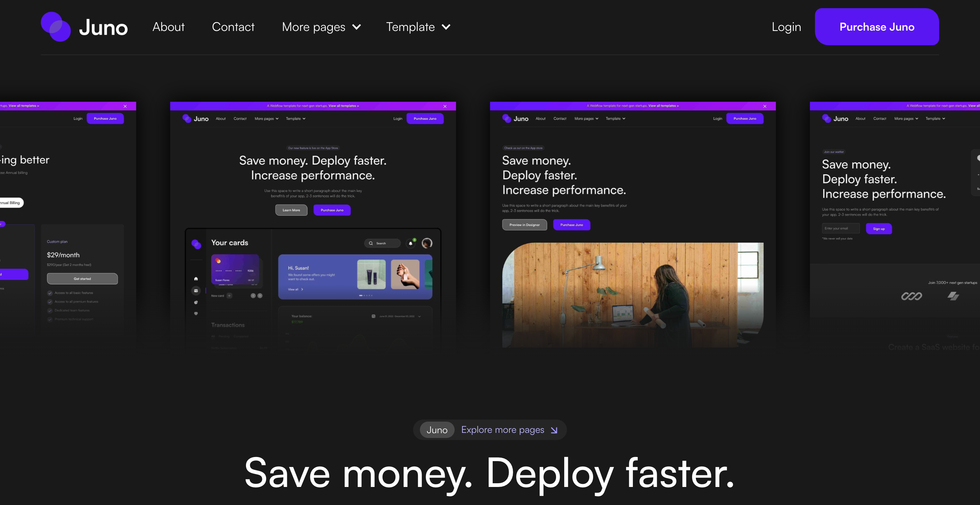
Task: Click Contact in the photo preview navbar
Action: pyautogui.click(x=560, y=119)
